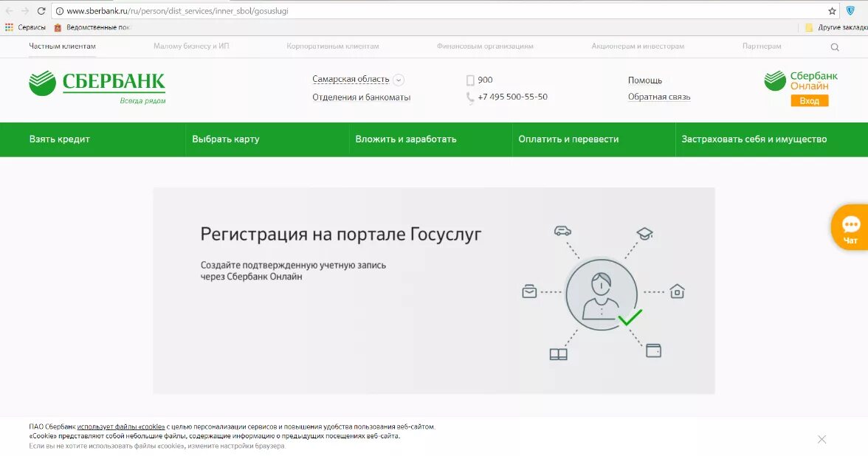This screenshot has height=456, width=868.
Task: Select the Акционерам и инвесторам tab
Action: tap(638, 46)
